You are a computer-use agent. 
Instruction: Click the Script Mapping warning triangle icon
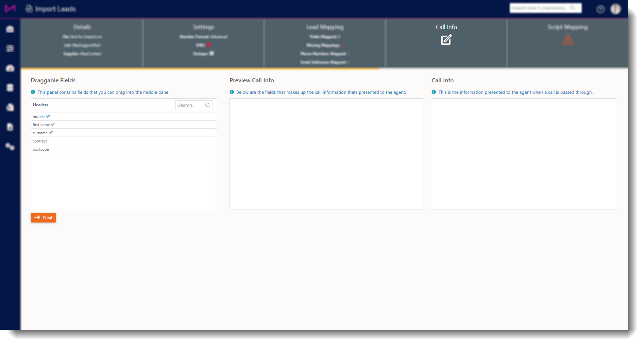pyautogui.click(x=568, y=40)
